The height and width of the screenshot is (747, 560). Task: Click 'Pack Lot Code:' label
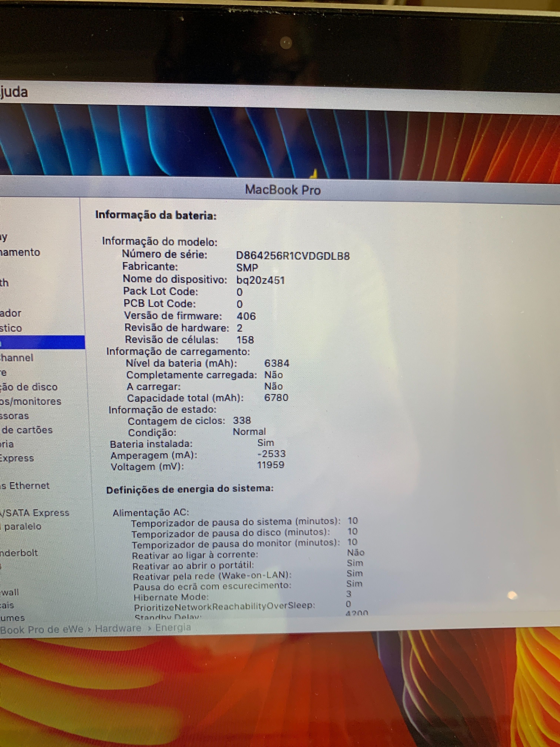tap(161, 291)
